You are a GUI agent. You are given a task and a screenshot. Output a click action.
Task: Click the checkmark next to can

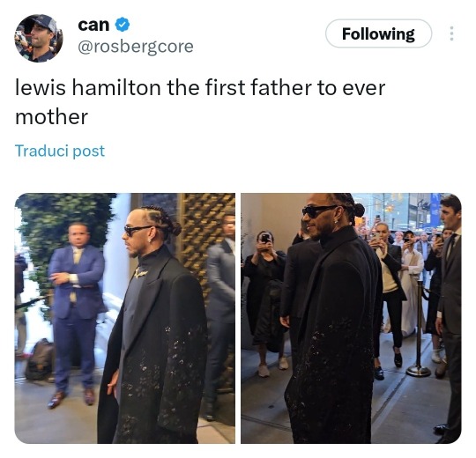pos(123,25)
